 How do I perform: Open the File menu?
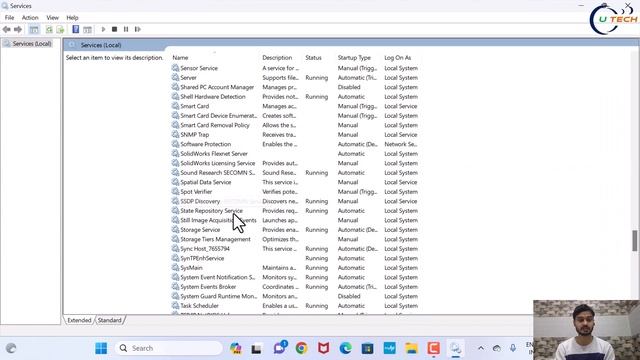(x=9, y=18)
